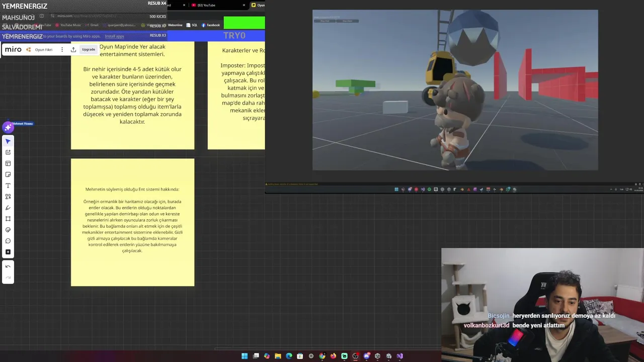Open Microsoft Edge from the taskbar
644x362 pixels.
click(x=289, y=356)
